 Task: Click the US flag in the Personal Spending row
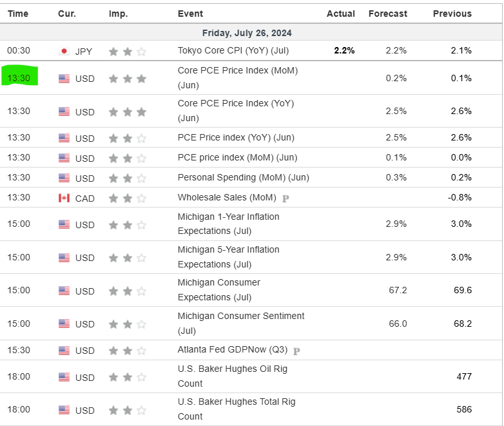pos(64,178)
